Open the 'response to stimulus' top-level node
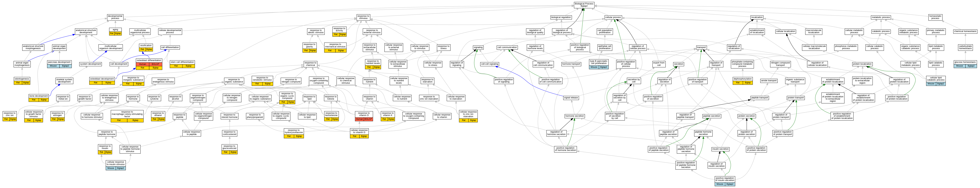 click(x=363, y=17)
